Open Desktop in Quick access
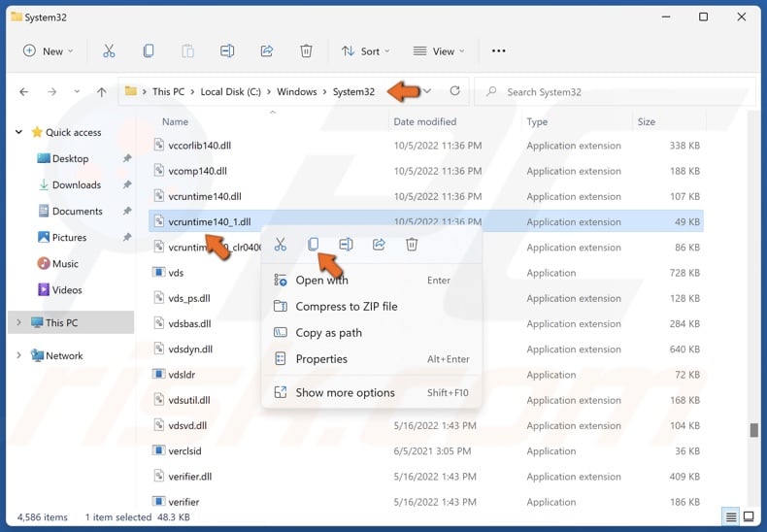 pos(71,158)
